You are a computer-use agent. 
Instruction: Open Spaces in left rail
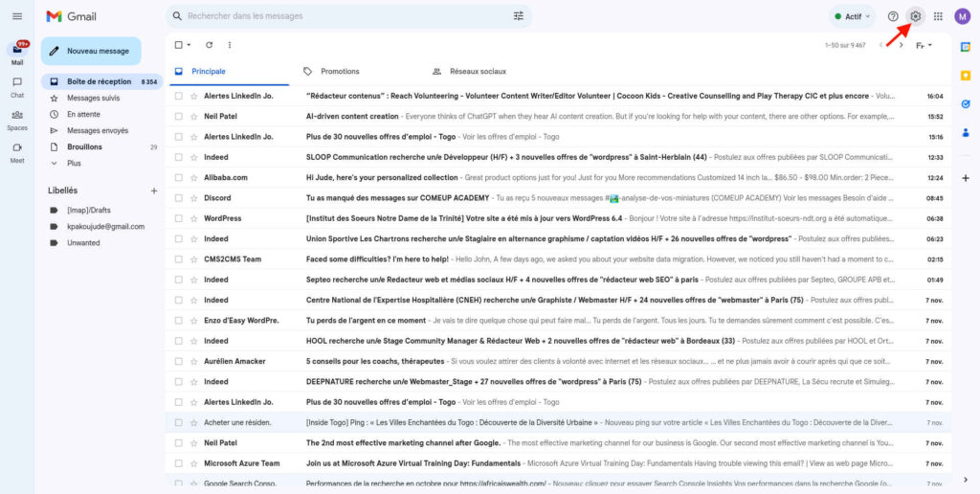pos(17,120)
